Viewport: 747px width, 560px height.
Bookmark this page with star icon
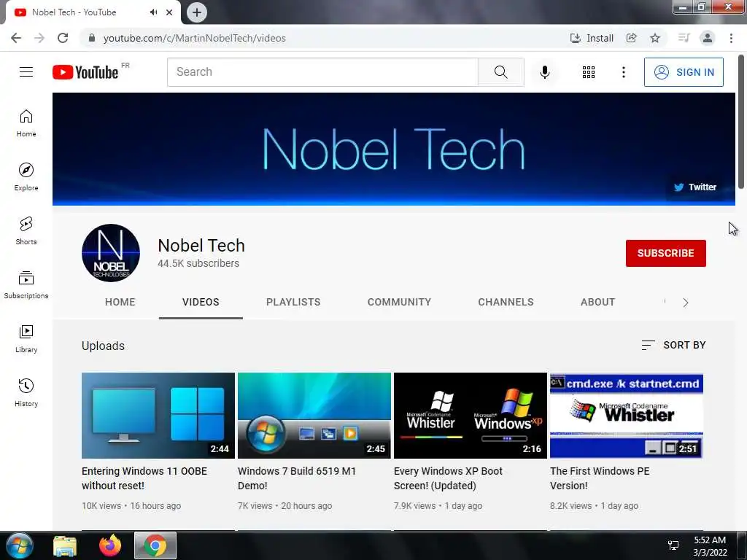[655, 38]
